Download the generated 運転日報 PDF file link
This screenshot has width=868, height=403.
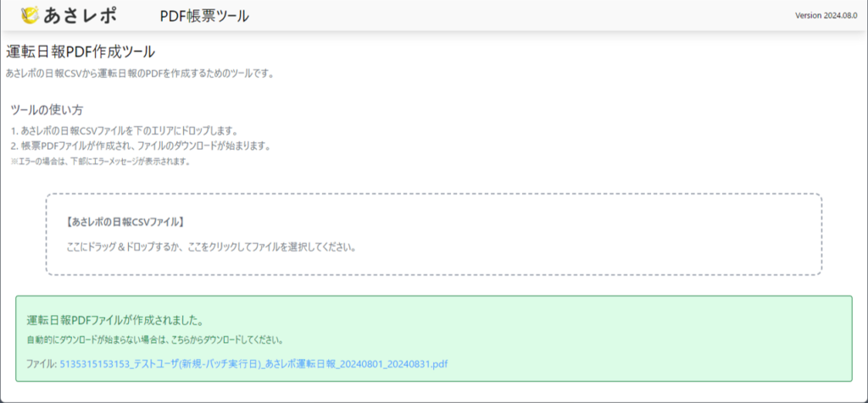coord(253,364)
